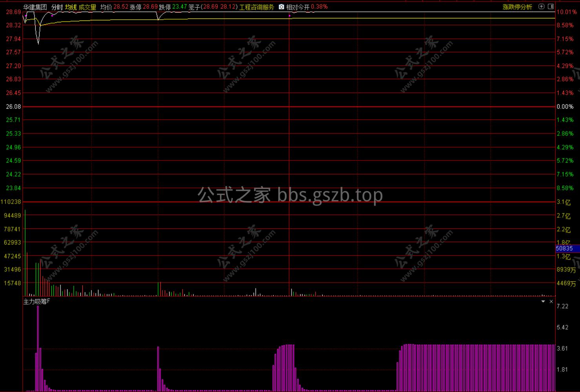Click the 笼子 price range label

tap(194, 7)
